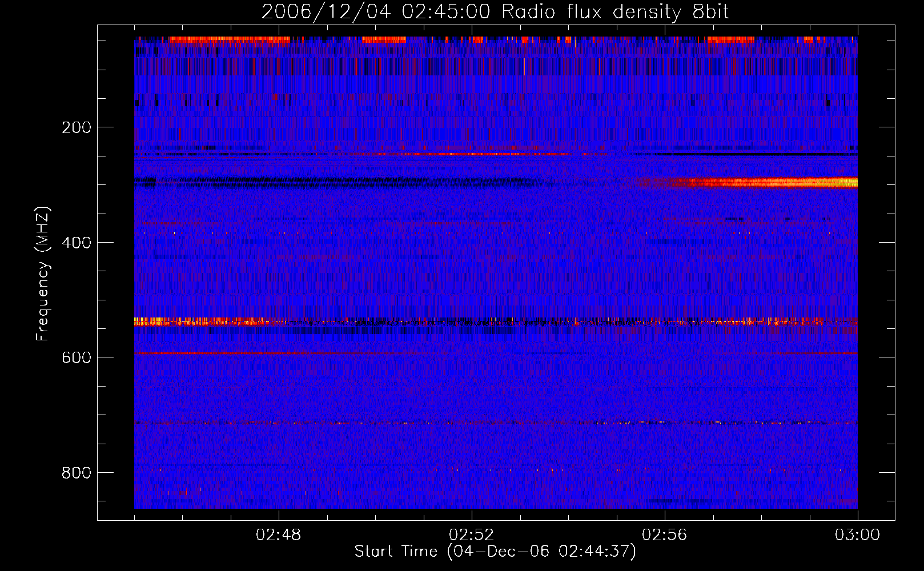Click the thin red line at 600 MHz
The image size is (924, 571).
[228, 354]
